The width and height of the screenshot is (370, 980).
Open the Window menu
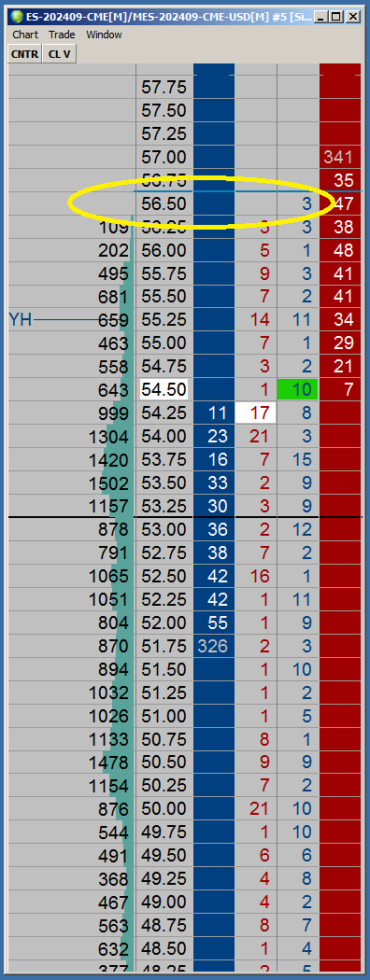(105, 35)
